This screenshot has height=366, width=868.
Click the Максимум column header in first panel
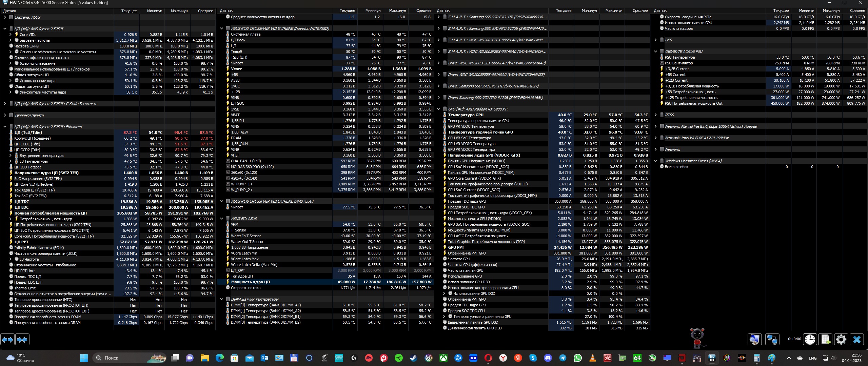pos(179,11)
